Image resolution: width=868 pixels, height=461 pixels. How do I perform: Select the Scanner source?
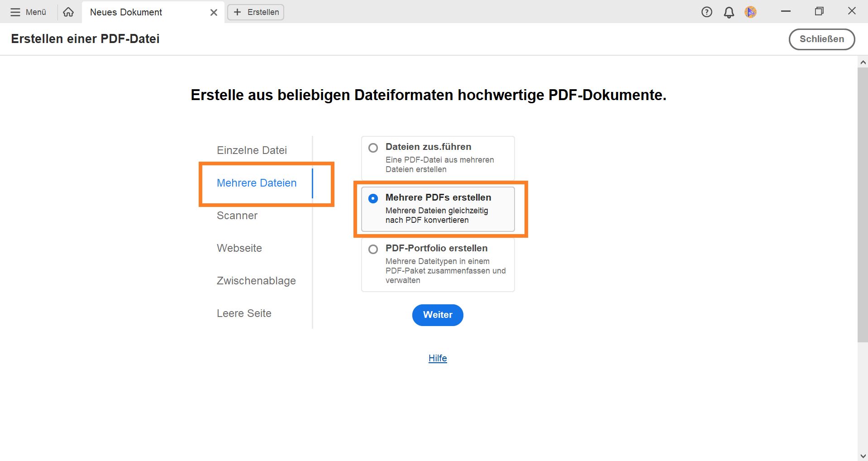237,216
